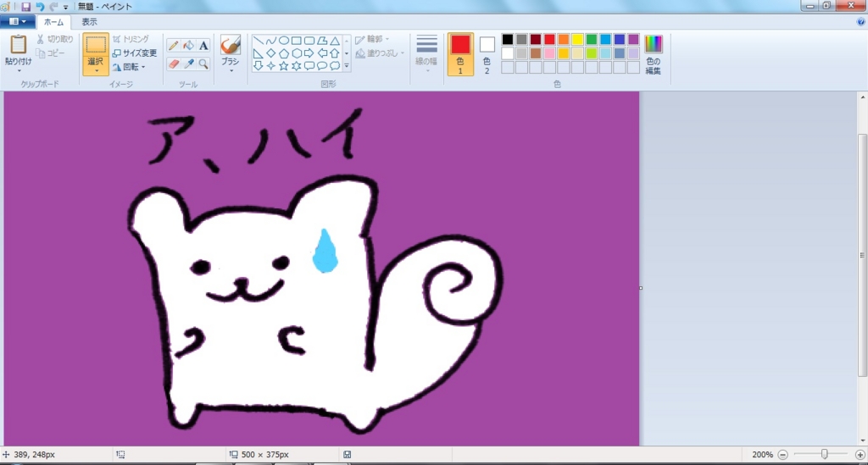Image resolution: width=868 pixels, height=465 pixels.
Task: Pick the yellow color swatch
Action: (577, 39)
